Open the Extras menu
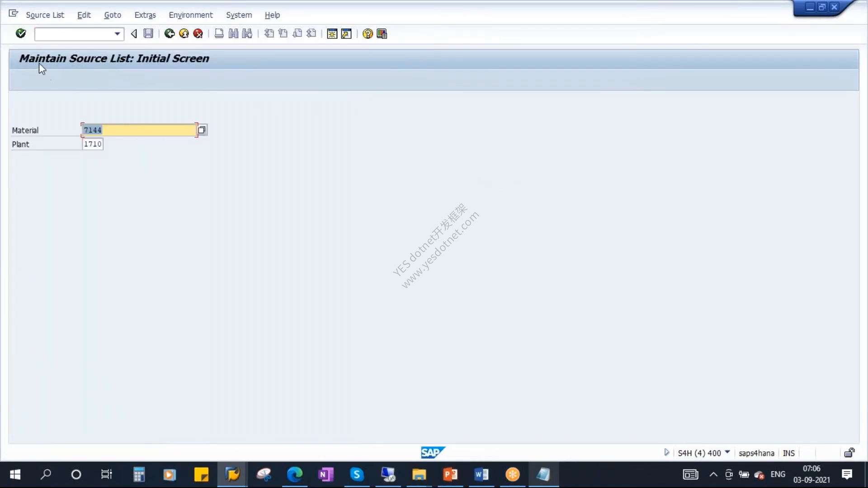Image resolution: width=868 pixels, height=488 pixels. (x=145, y=15)
